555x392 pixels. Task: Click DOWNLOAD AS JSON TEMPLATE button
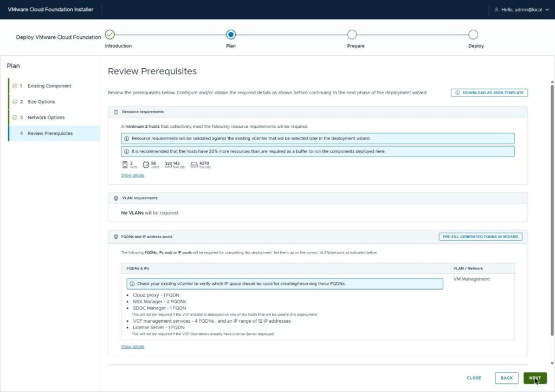coord(489,93)
